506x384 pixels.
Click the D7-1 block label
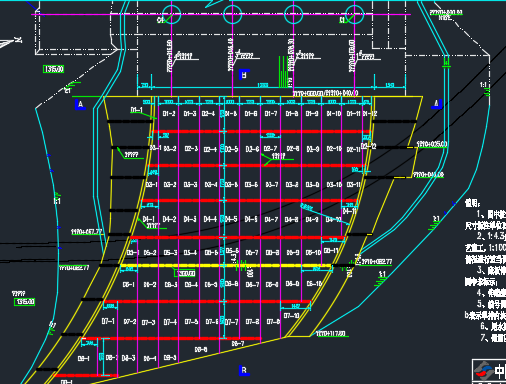tap(108, 321)
